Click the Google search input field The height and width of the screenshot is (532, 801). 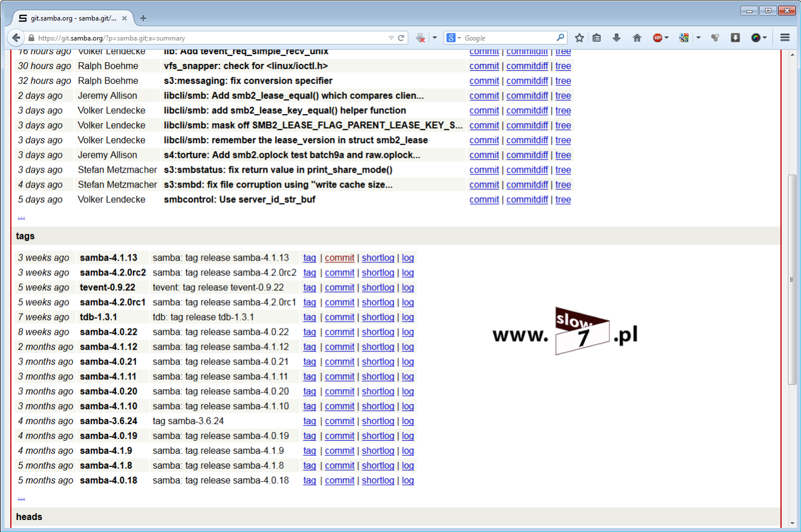tap(508, 38)
